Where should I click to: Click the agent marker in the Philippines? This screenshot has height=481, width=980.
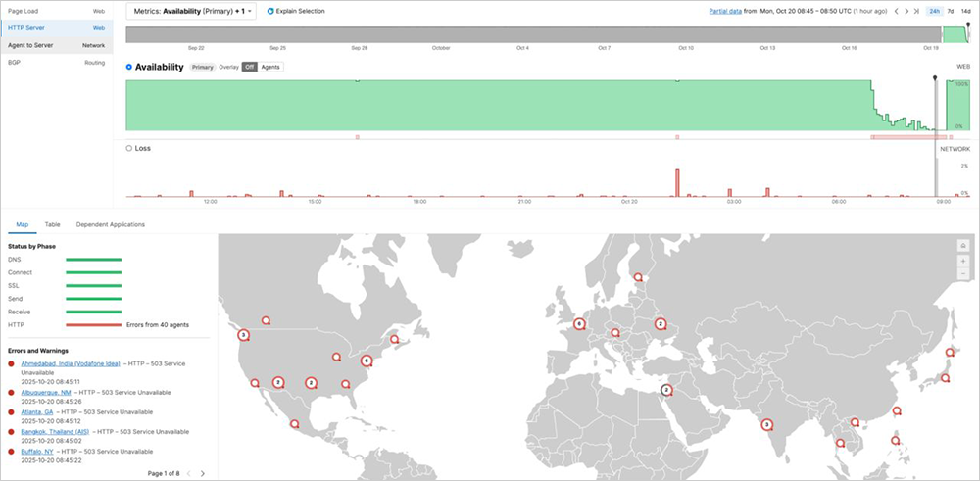click(x=897, y=441)
